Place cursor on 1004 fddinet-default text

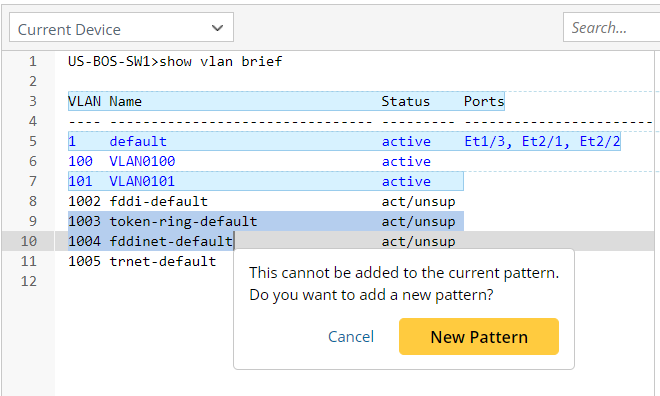[x=150, y=241]
